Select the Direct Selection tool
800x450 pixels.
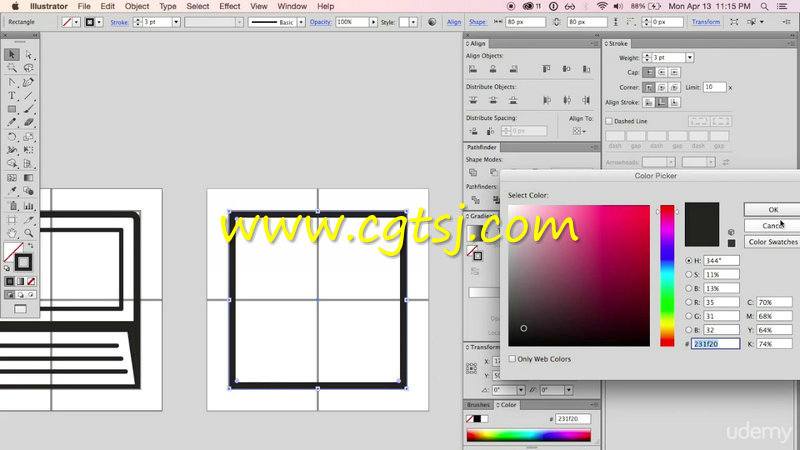point(29,55)
